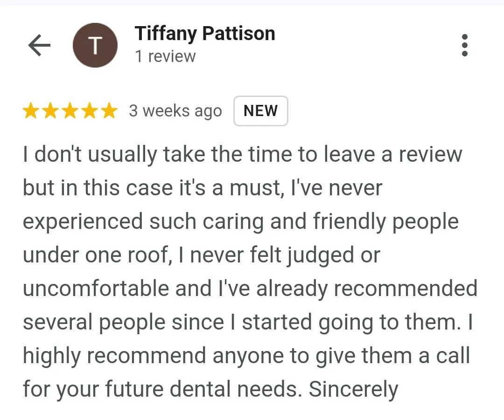The width and height of the screenshot is (504, 420).
Task: Select the third gold rating star
Action: (70, 110)
